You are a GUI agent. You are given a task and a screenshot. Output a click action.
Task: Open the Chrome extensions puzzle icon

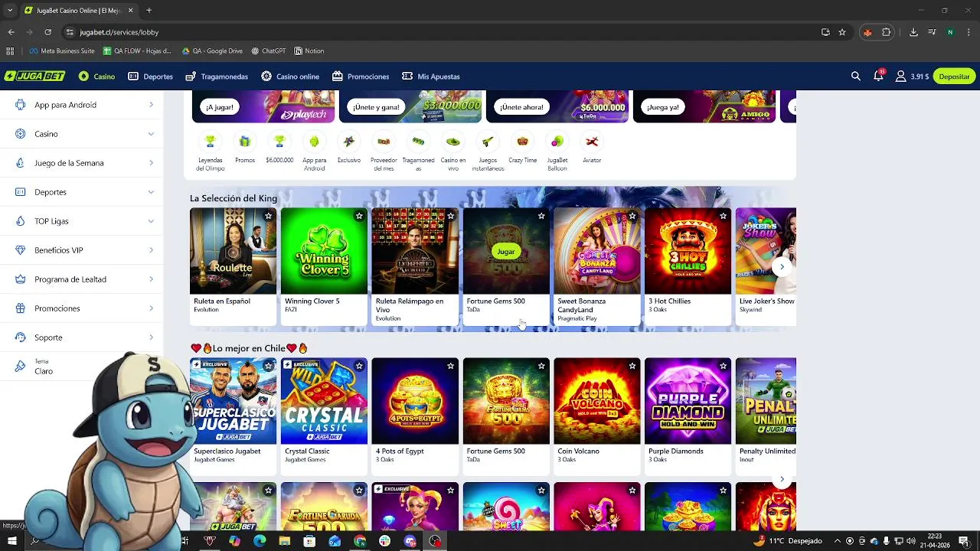click(x=887, y=32)
